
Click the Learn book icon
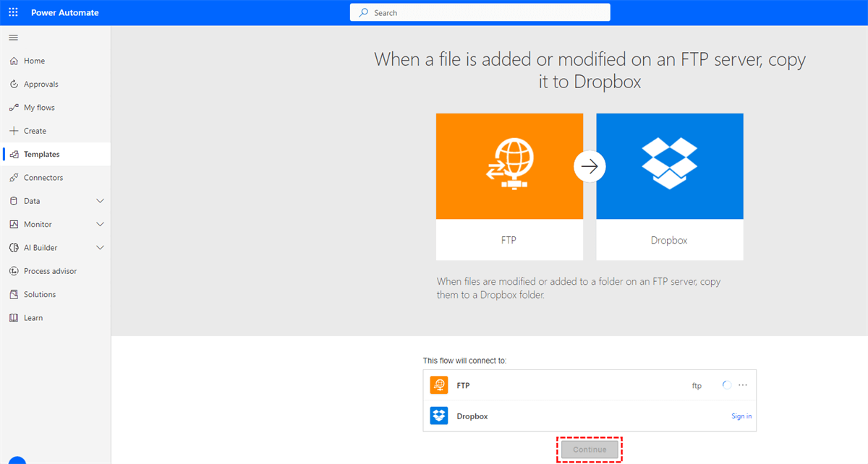pos(14,318)
